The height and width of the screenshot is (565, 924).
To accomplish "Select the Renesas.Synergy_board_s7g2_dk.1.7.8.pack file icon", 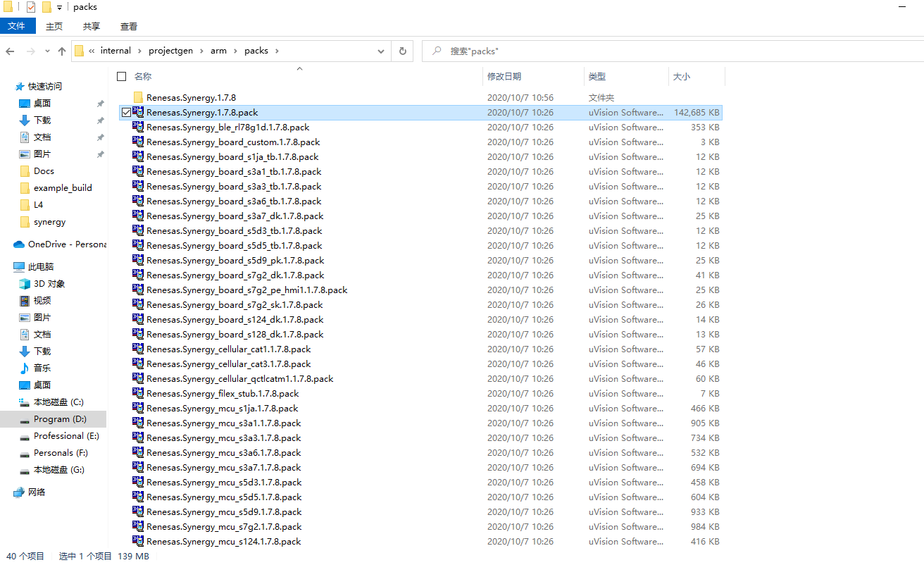I will click(x=138, y=275).
